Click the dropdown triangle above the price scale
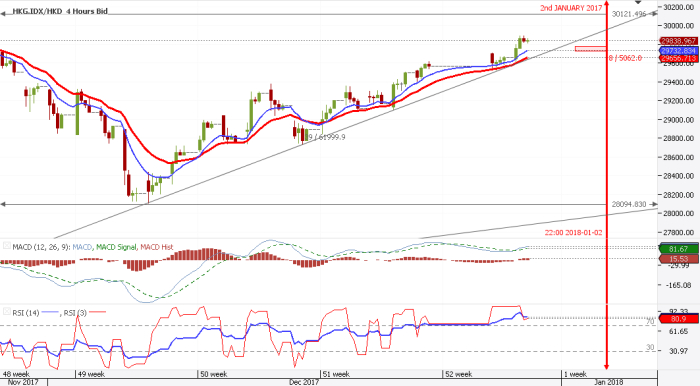The width and height of the screenshot is (700, 386). [x=638, y=3]
